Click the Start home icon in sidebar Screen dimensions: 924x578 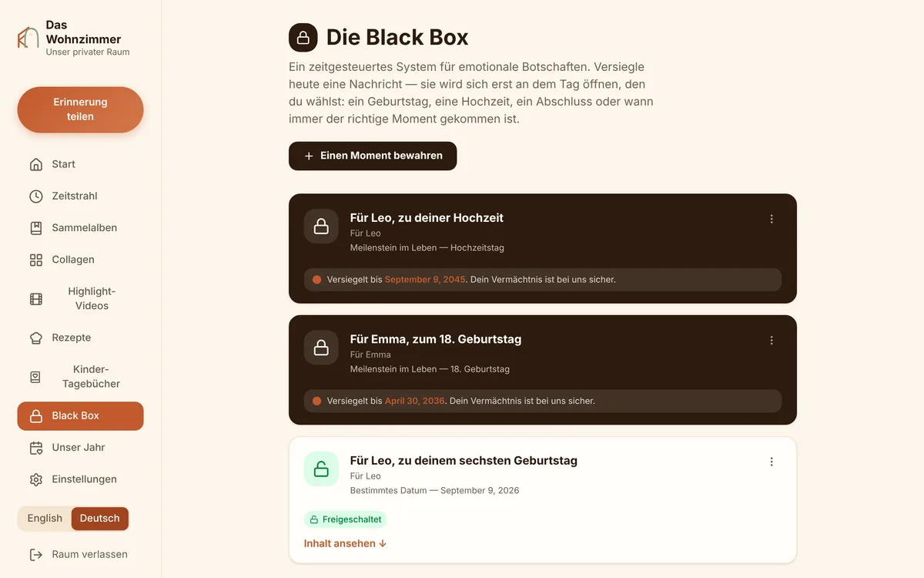click(x=36, y=164)
